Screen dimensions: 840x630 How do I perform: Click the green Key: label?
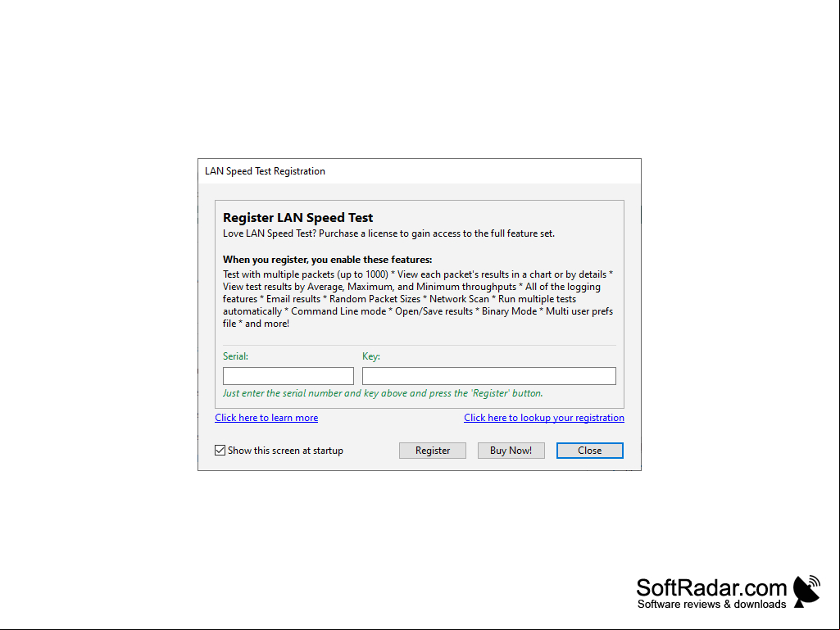(x=371, y=356)
